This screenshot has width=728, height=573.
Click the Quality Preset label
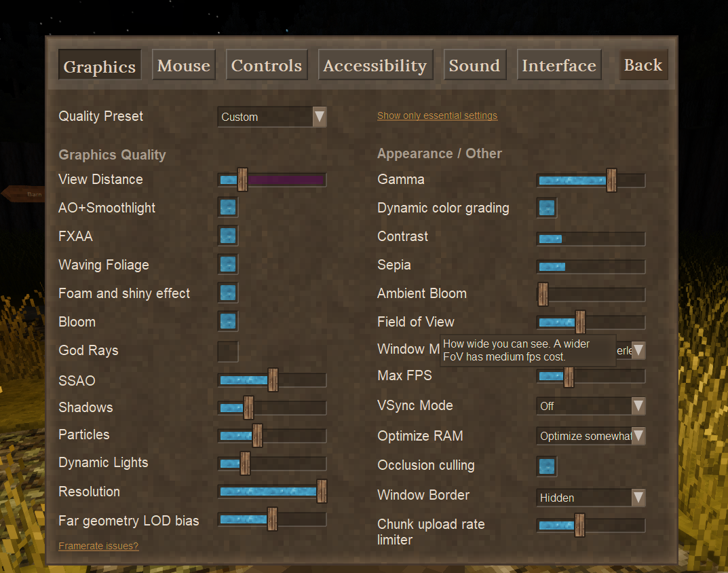click(x=100, y=116)
